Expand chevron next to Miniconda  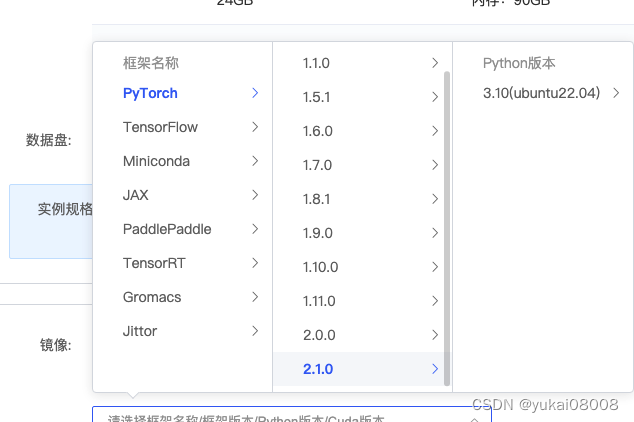click(255, 161)
